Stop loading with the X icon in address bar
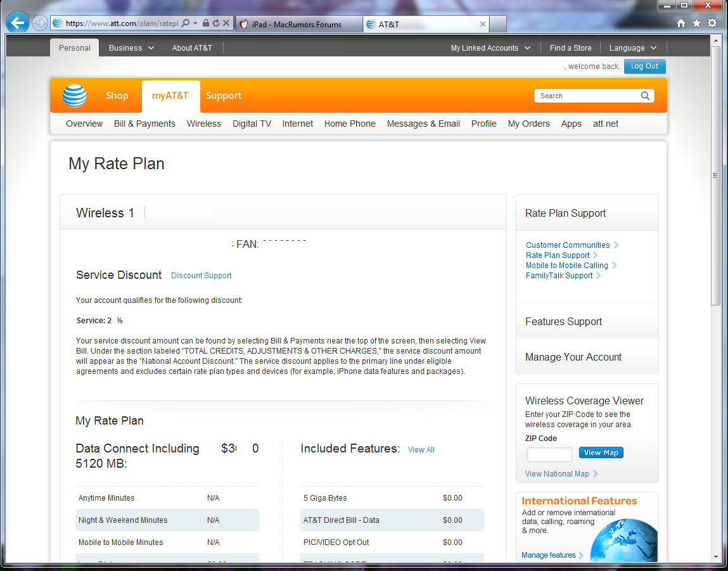The image size is (728, 571). [226, 23]
